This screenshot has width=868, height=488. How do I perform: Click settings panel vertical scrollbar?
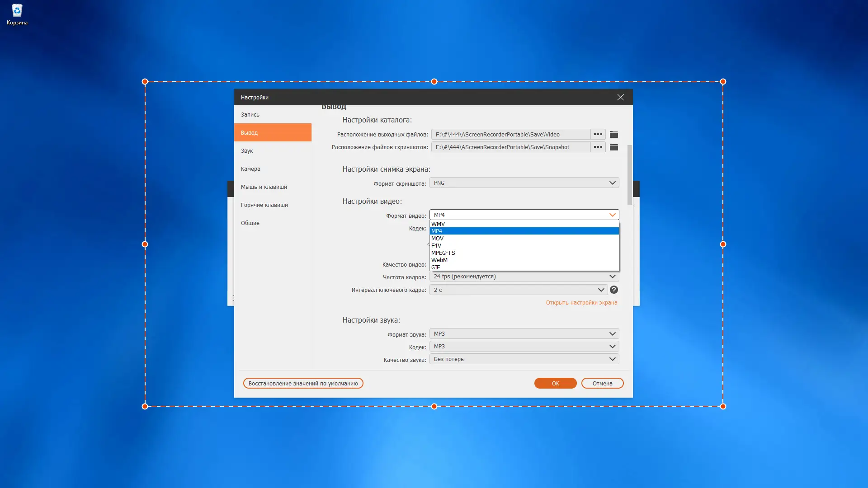(630, 174)
